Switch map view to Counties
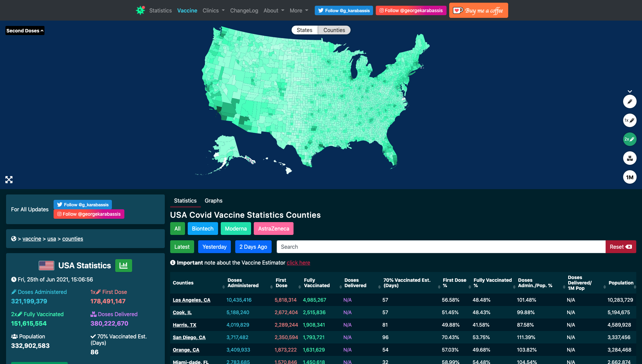Screen dimensions: 642x364 click(x=334, y=30)
